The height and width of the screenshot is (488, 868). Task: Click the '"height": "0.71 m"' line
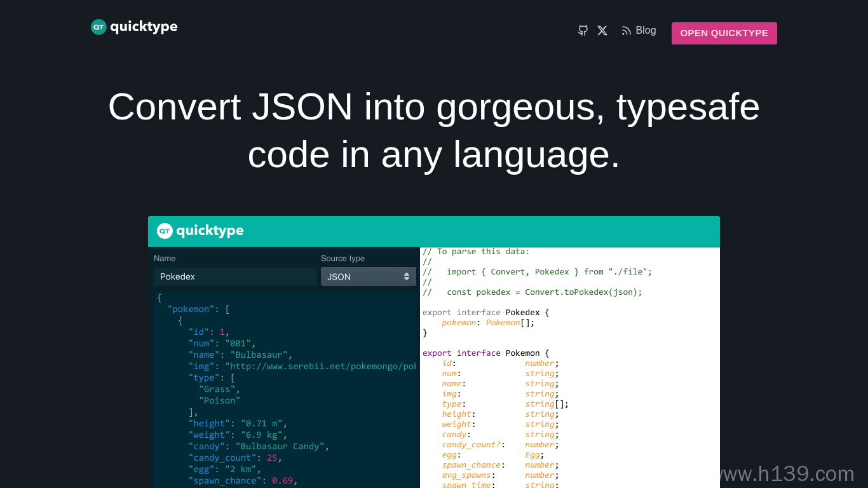(238, 423)
